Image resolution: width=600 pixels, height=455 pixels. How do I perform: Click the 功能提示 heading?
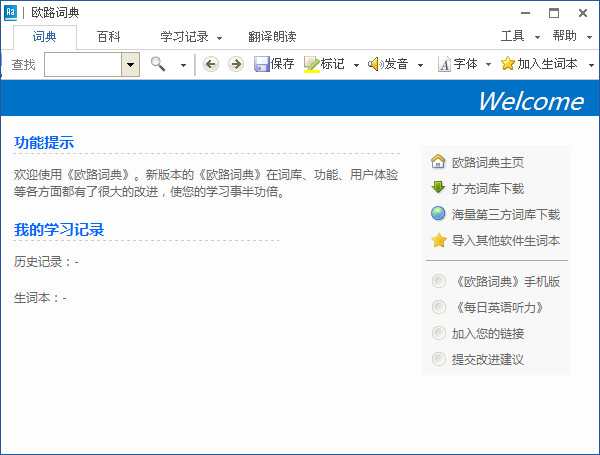pos(44,142)
